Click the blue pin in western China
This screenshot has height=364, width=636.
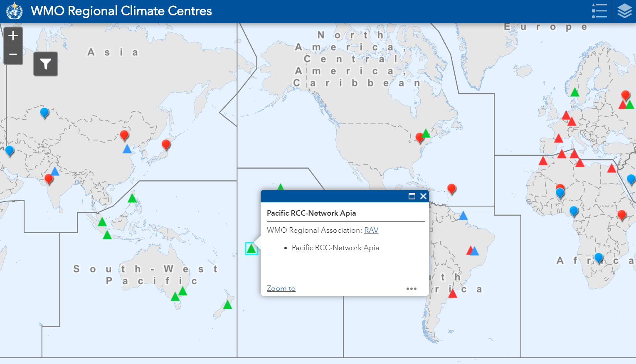[x=44, y=113]
